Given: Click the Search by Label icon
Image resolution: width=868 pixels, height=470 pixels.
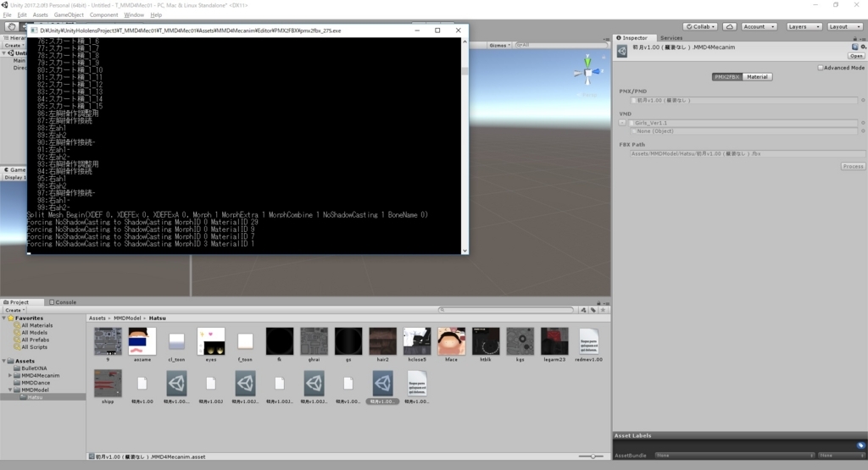Looking at the screenshot, I should point(593,310).
